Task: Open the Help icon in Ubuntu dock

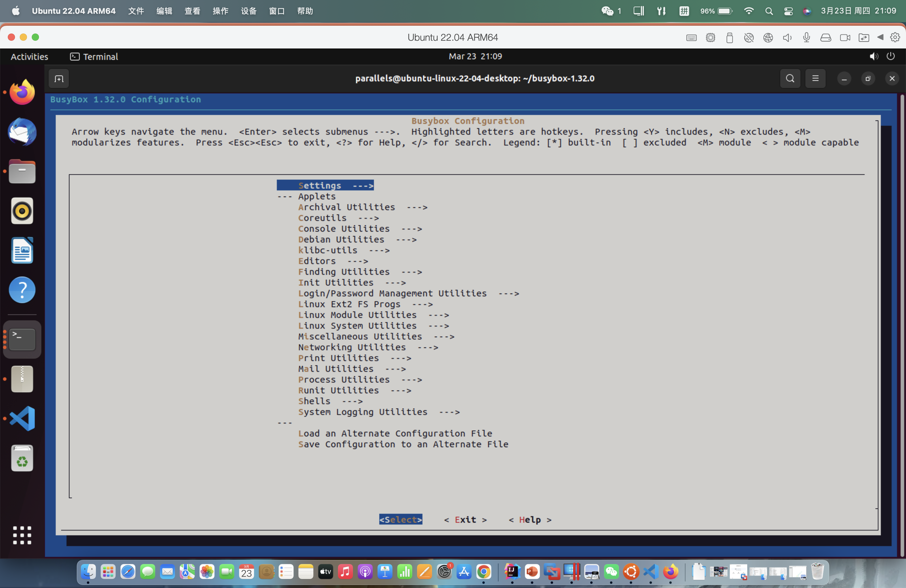Action: click(x=22, y=290)
